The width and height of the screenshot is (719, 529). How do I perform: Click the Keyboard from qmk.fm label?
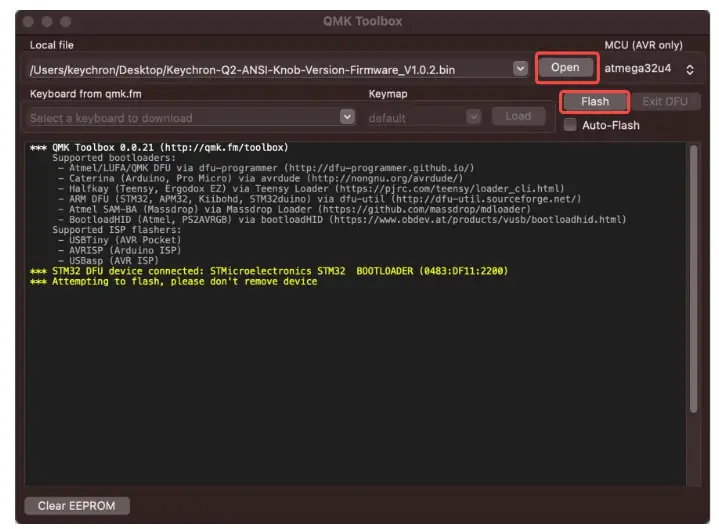point(86,94)
